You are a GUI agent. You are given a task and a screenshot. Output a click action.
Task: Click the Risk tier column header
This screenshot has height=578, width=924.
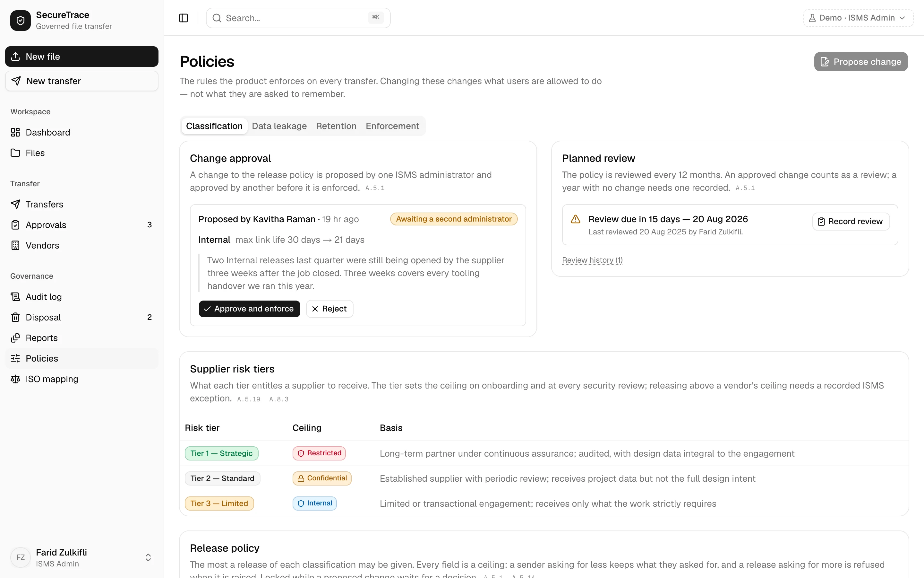[x=202, y=428]
